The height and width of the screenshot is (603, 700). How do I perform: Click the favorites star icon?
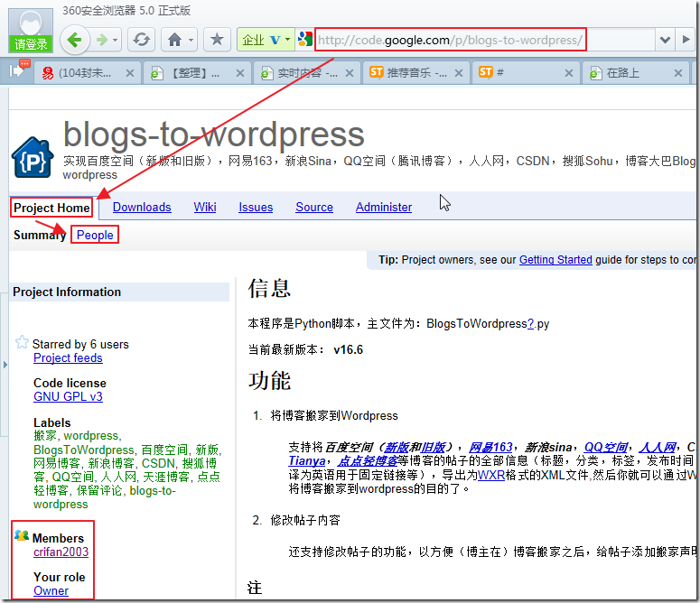[217, 40]
